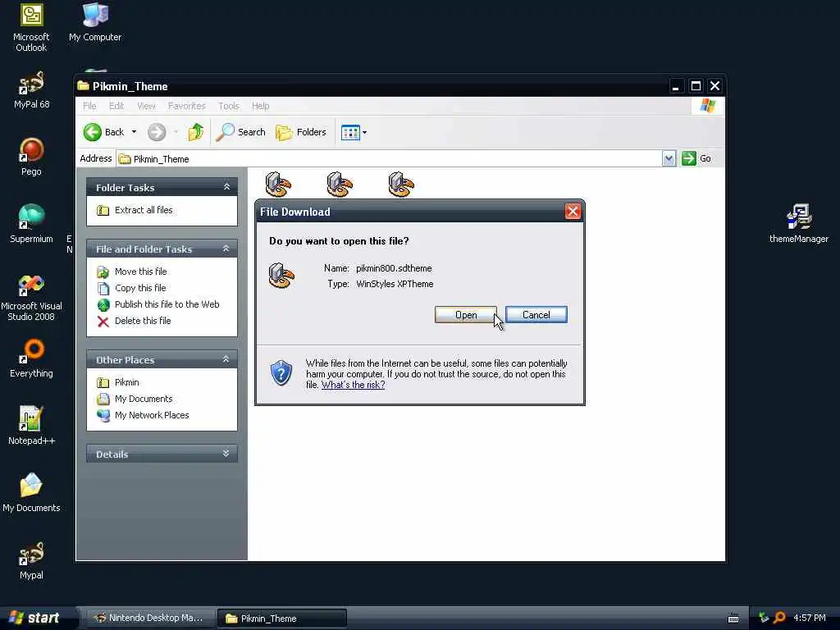Image resolution: width=840 pixels, height=630 pixels.
Task: Launch the Mypal desktop shortcut
Action: 31,560
